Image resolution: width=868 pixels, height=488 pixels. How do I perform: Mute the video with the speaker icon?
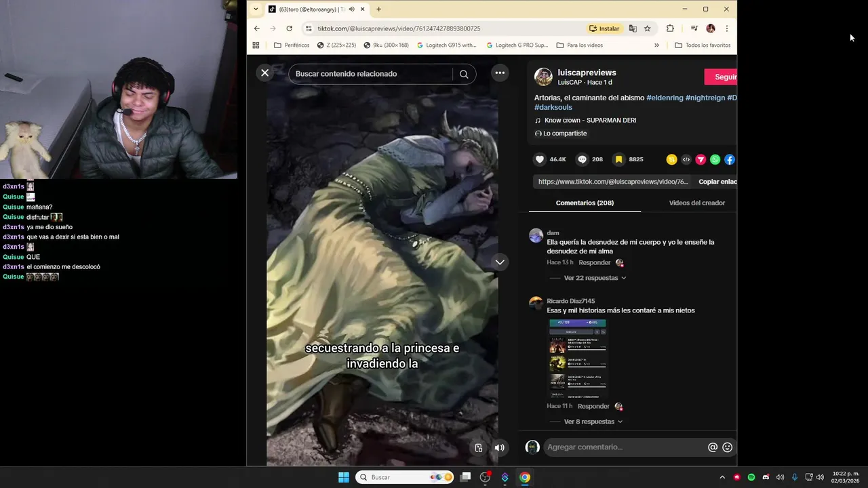(x=500, y=447)
